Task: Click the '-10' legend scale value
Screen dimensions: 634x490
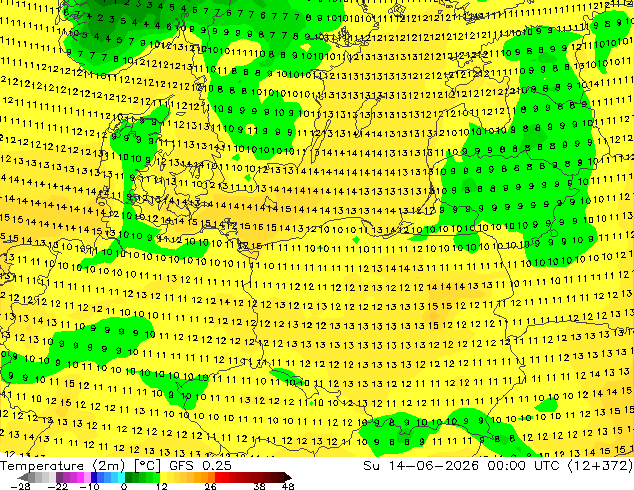Action: pyautogui.click(x=89, y=486)
